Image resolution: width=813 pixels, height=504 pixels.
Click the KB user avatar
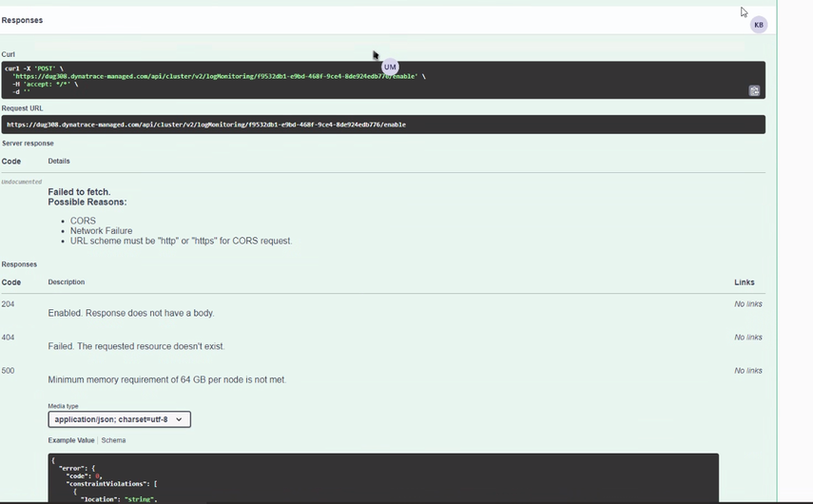759,25
